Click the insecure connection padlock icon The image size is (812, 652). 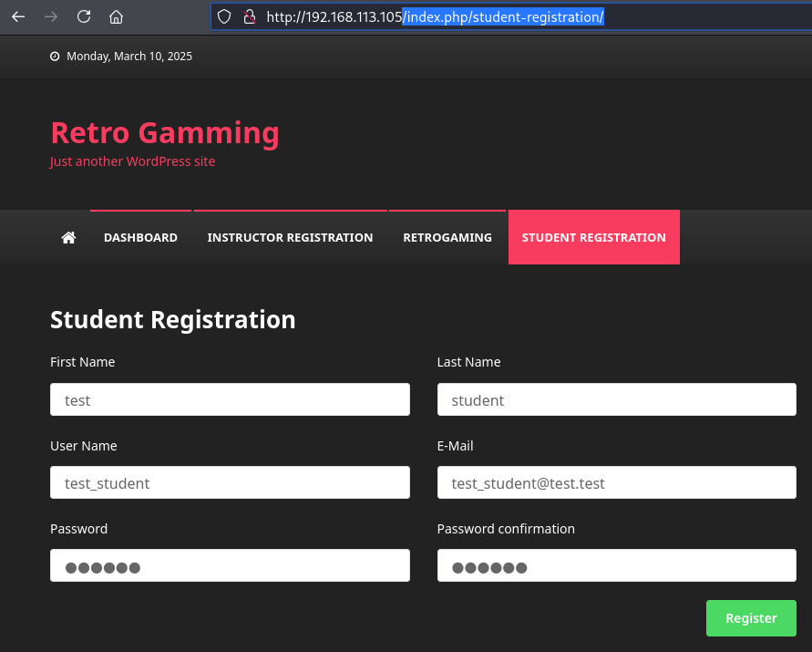click(250, 16)
